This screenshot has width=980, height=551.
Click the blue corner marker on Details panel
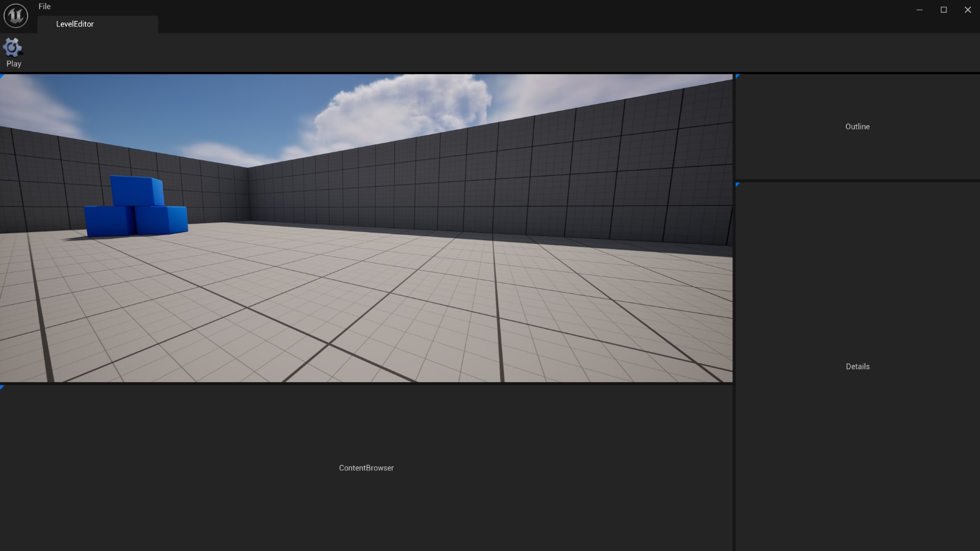pos(739,186)
